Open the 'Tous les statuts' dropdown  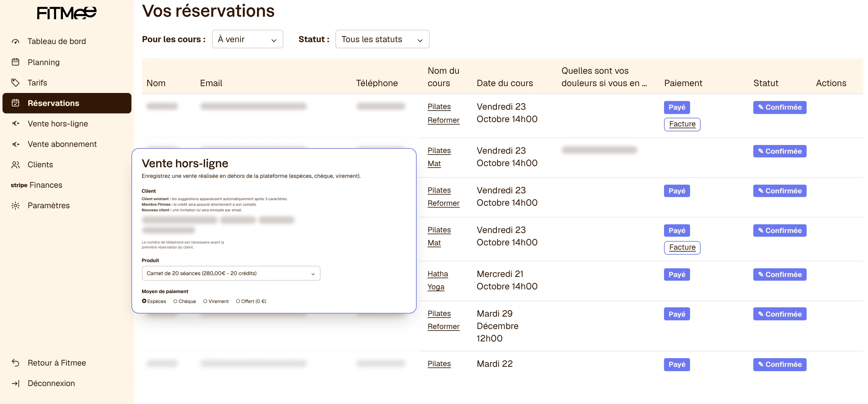click(x=382, y=39)
